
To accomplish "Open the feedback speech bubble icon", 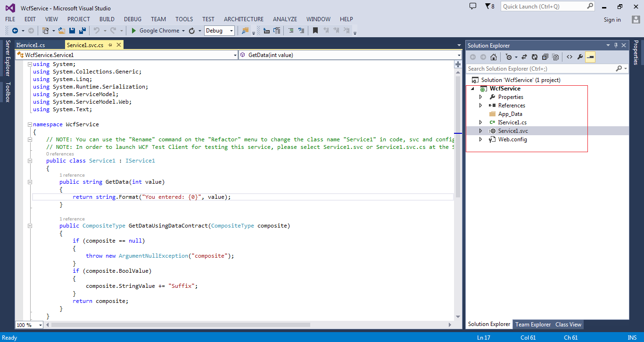I will click(473, 6).
